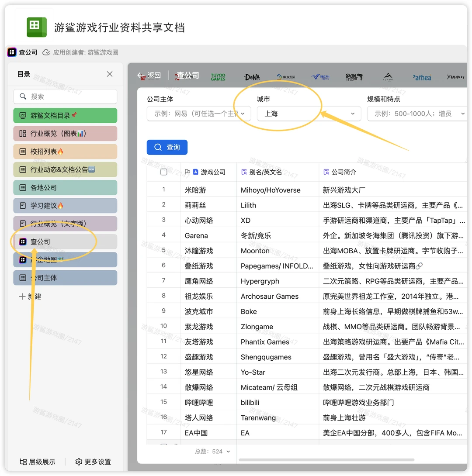Open 行业概览（文字版） page
Screen dimensions: 472x476
(x=65, y=224)
